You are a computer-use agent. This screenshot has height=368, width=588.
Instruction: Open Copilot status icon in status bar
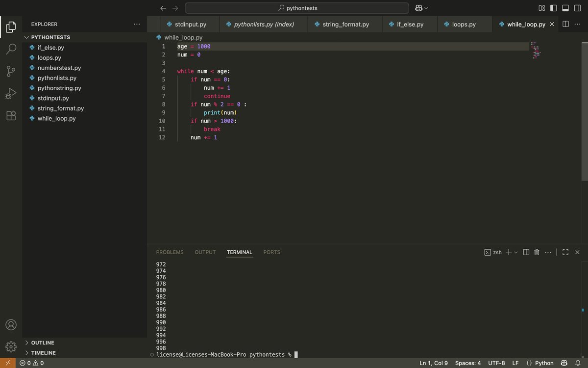[564, 363]
